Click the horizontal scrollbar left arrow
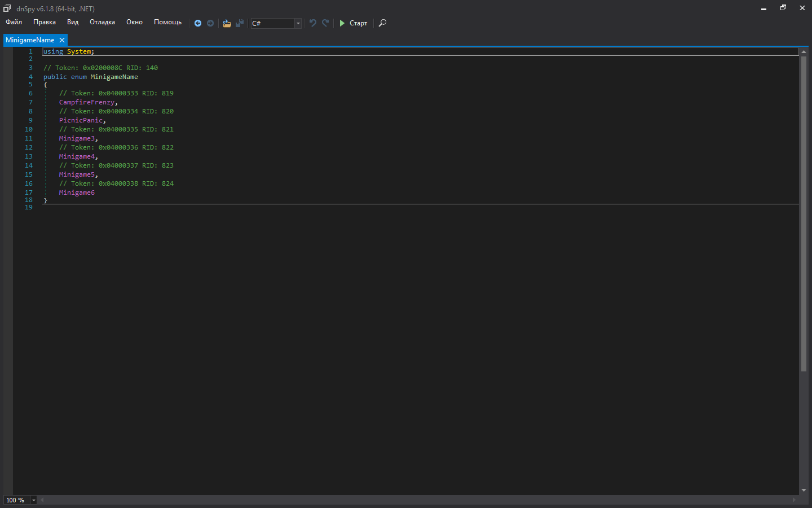The height and width of the screenshot is (508, 812). pyautogui.click(x=42, y=500)
